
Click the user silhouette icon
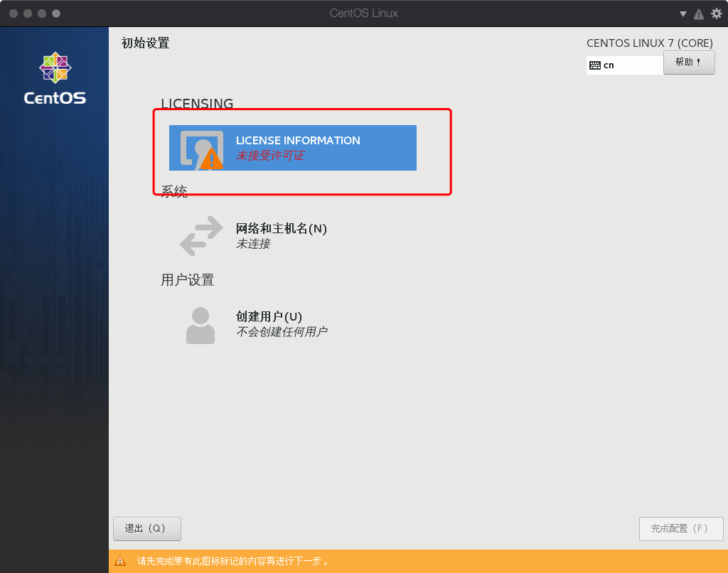[200, 323]
